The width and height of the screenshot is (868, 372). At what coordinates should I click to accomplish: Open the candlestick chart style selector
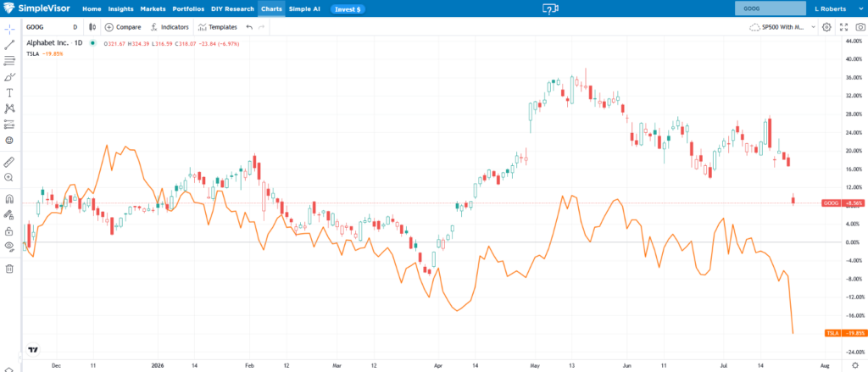[92, 27]
